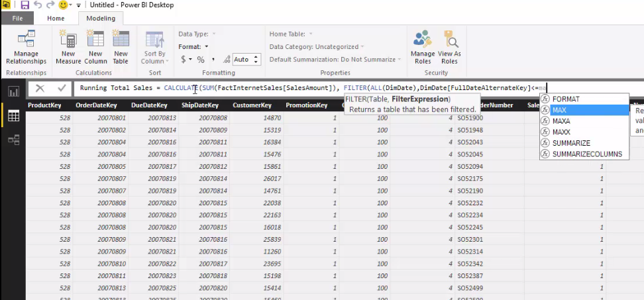Select the Modeling tab
The height and width of the screenshot is (300, 644).
click(101, 19)
